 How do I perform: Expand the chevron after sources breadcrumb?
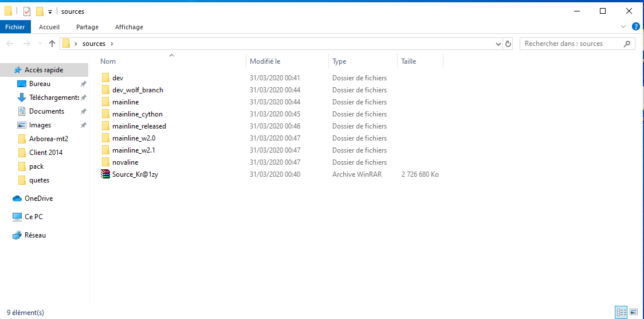(112, 44)
